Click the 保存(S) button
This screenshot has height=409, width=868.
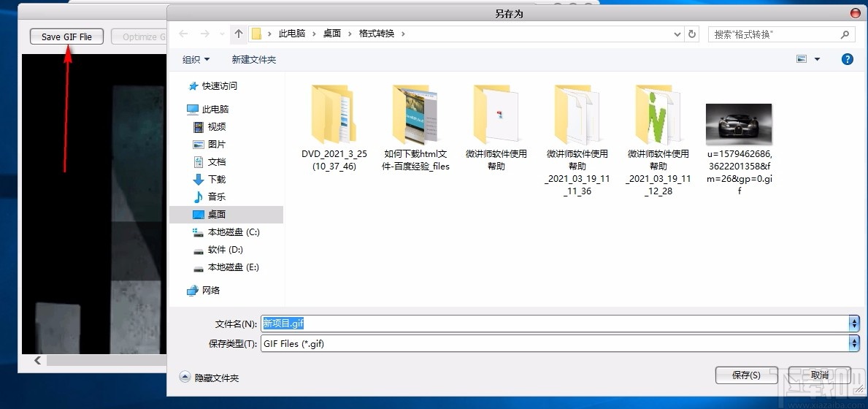746,375
